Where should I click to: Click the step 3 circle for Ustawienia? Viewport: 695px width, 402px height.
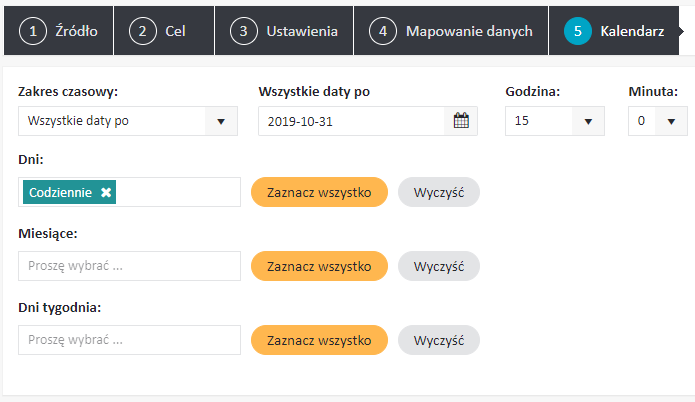tap(244, 31)
